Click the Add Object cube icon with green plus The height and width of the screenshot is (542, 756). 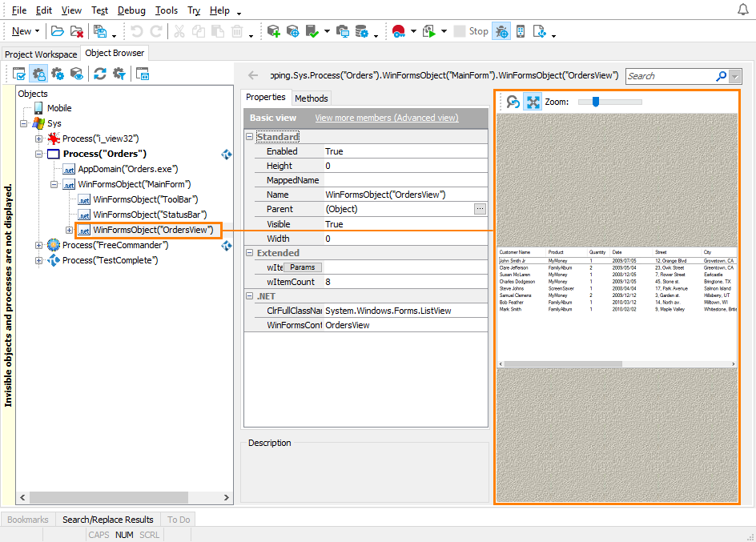(x=273, y=31)
